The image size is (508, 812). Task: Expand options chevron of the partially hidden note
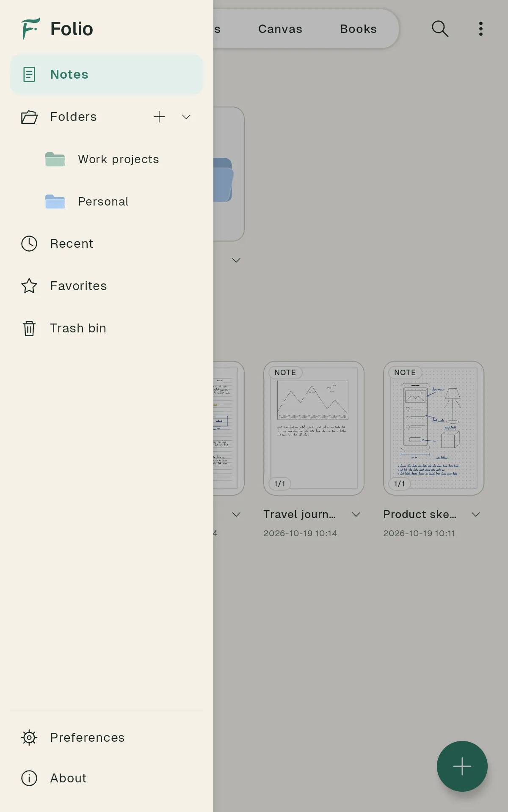(236, 514)
